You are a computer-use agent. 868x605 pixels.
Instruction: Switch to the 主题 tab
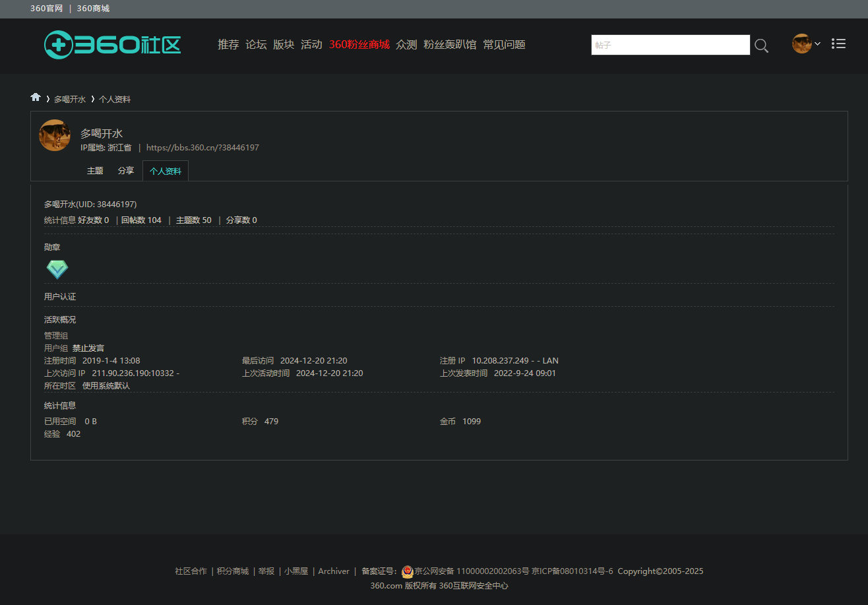[95, 171]
